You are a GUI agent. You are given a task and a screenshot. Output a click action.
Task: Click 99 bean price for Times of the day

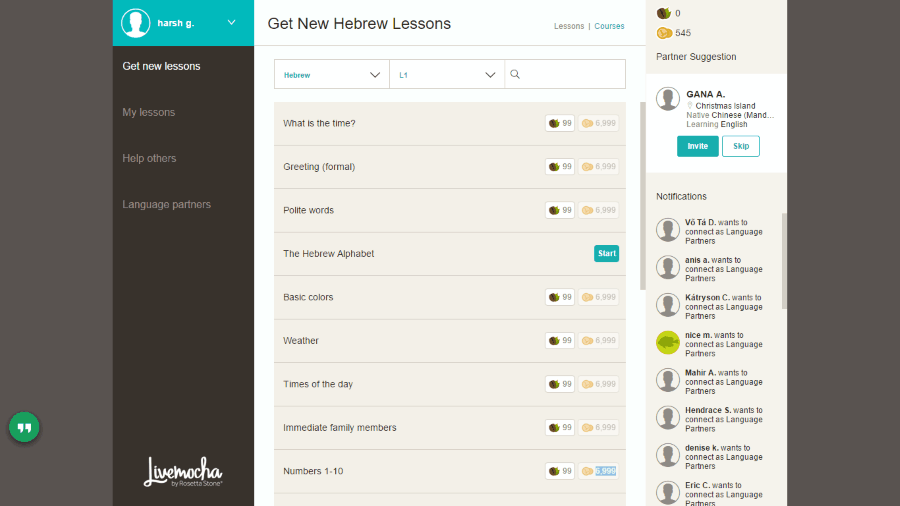pyautogui.click(x=560, y=384)
